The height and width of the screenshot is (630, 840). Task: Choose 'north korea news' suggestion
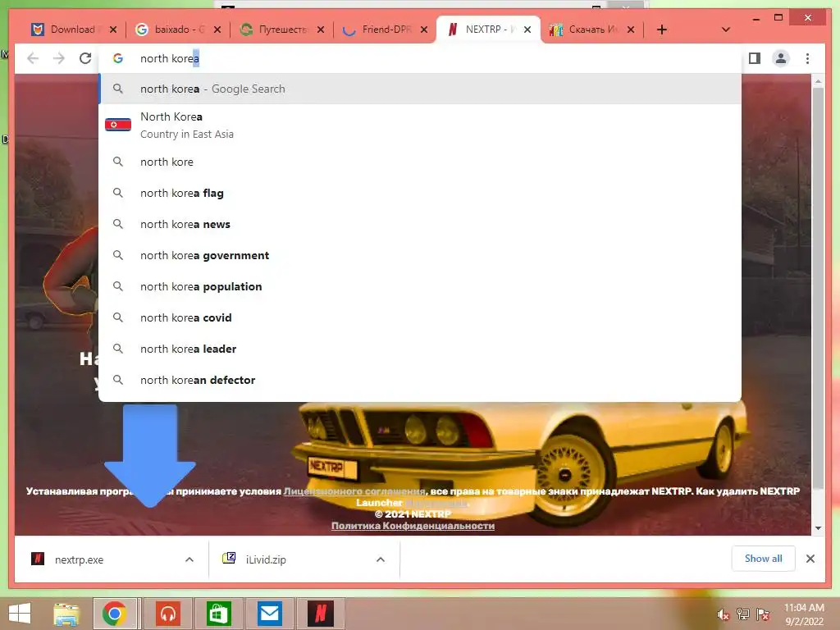coord(420,224)
